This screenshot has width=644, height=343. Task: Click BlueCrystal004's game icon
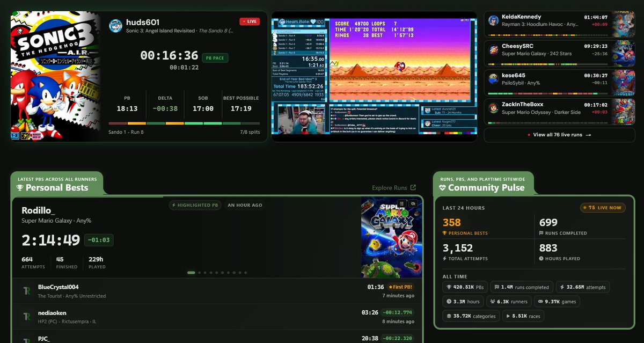click(x=26, y=291)
